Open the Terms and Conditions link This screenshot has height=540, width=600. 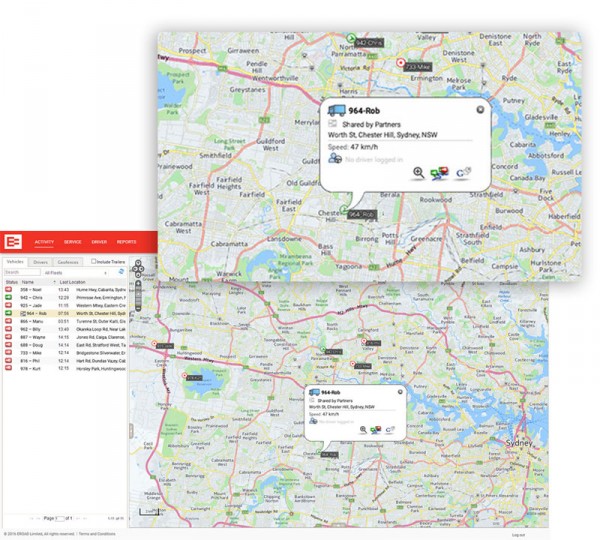[96, 534]
